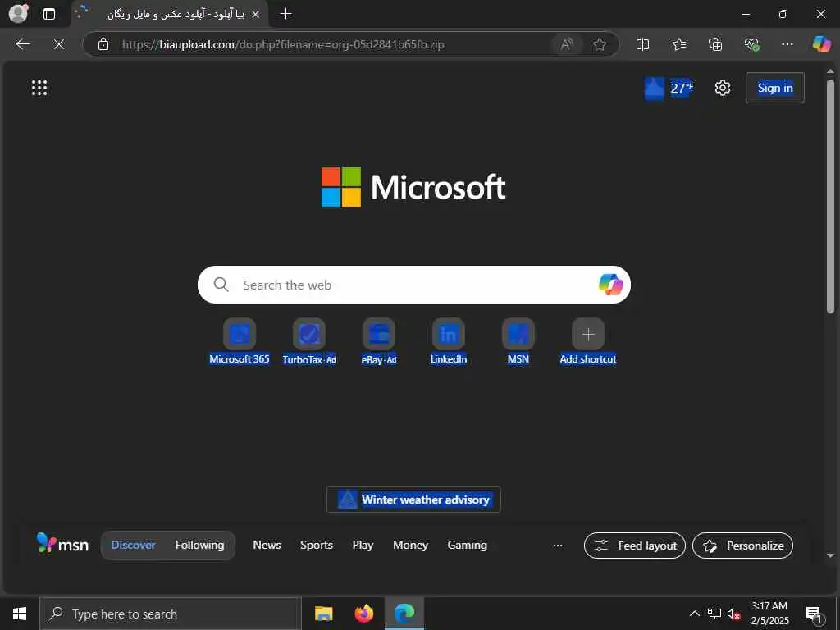Open the LinkedIn shortcut
This screenshot has width=840, height=630.
449,341
